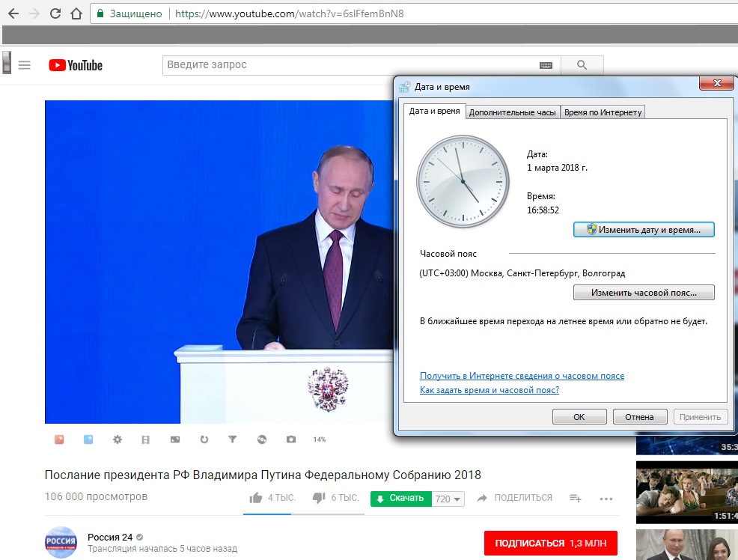Take a screenshot with the camera icon
738x560 pixels.
point(291,439)
